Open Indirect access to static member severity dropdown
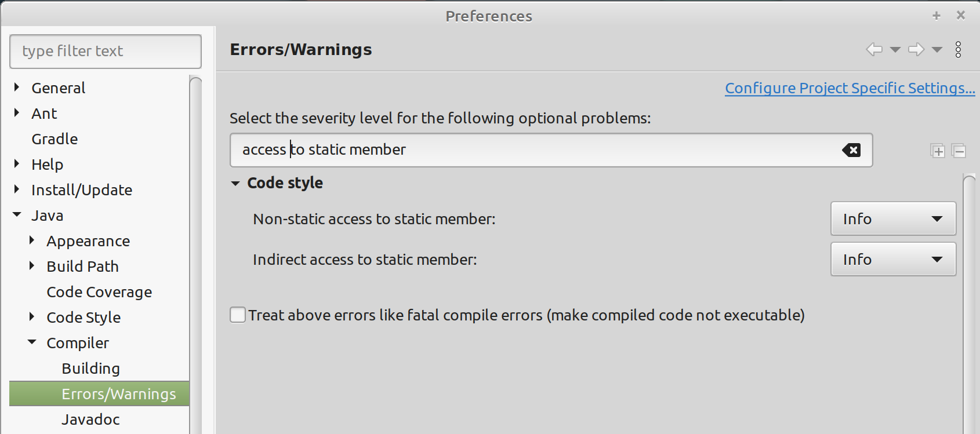The height and width of the screenshot is (434, 980). 892,259
